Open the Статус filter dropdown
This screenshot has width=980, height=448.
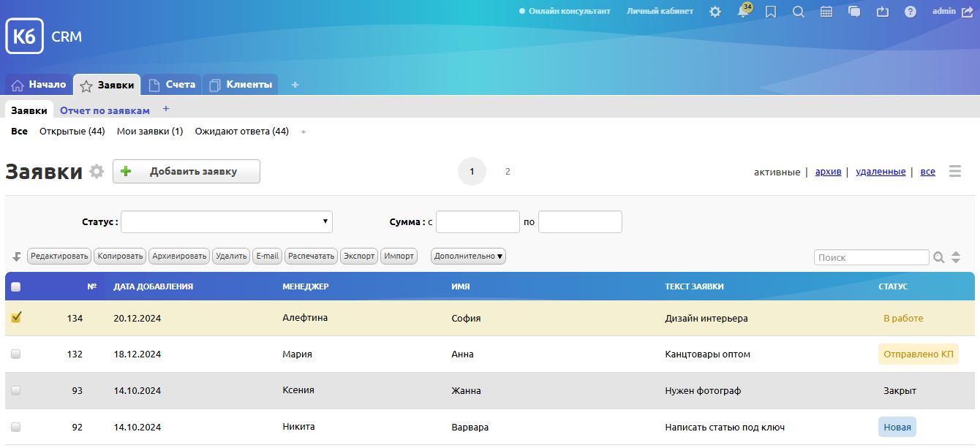click(227, 221)
